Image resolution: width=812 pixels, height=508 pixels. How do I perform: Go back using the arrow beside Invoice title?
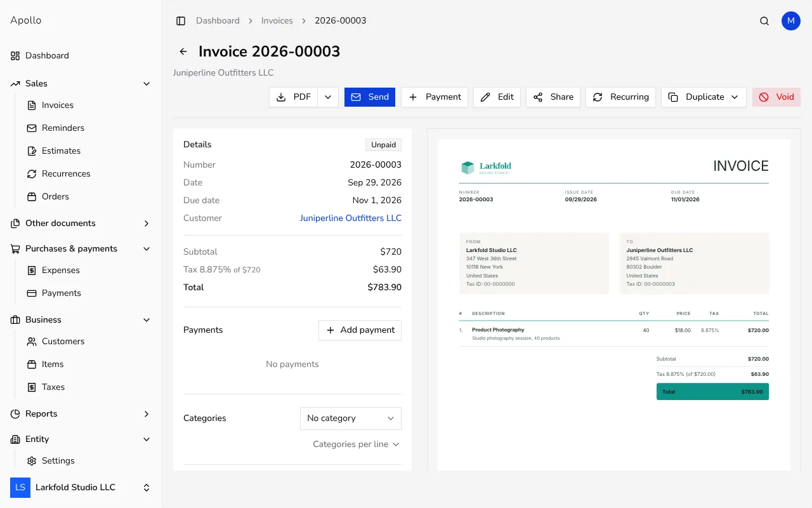click(183, 51)
